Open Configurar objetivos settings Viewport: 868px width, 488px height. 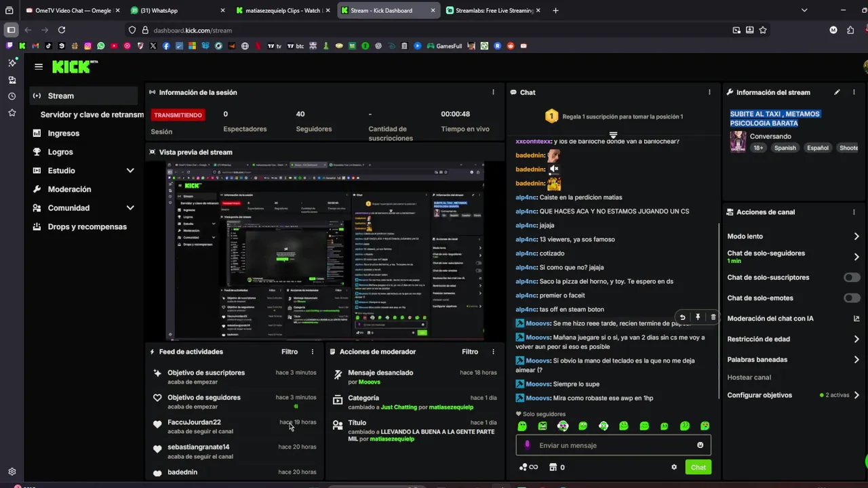[793, 395]
